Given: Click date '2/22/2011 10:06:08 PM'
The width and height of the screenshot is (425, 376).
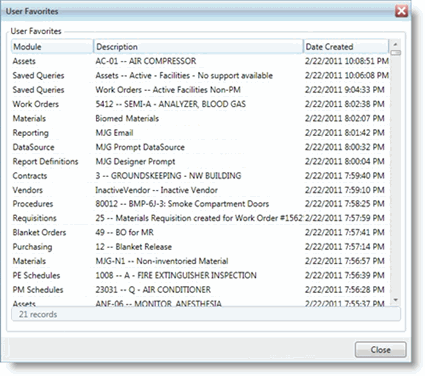Looking at the screenshot, I should 347,75.
